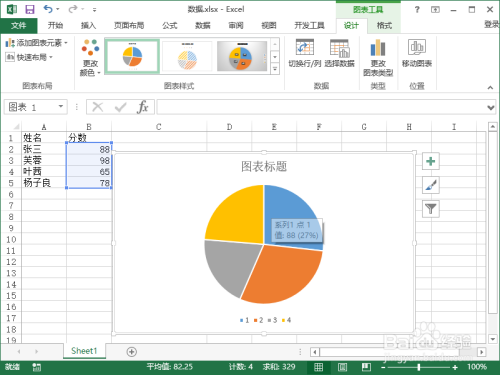Expand the Quick Layout dropdown

(x=29, y=57)
